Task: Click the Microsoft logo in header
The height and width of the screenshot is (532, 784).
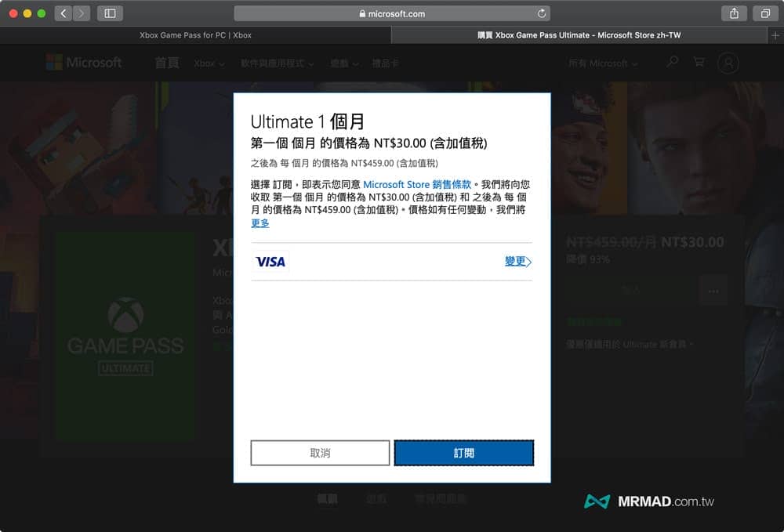Action: [84, 63]
